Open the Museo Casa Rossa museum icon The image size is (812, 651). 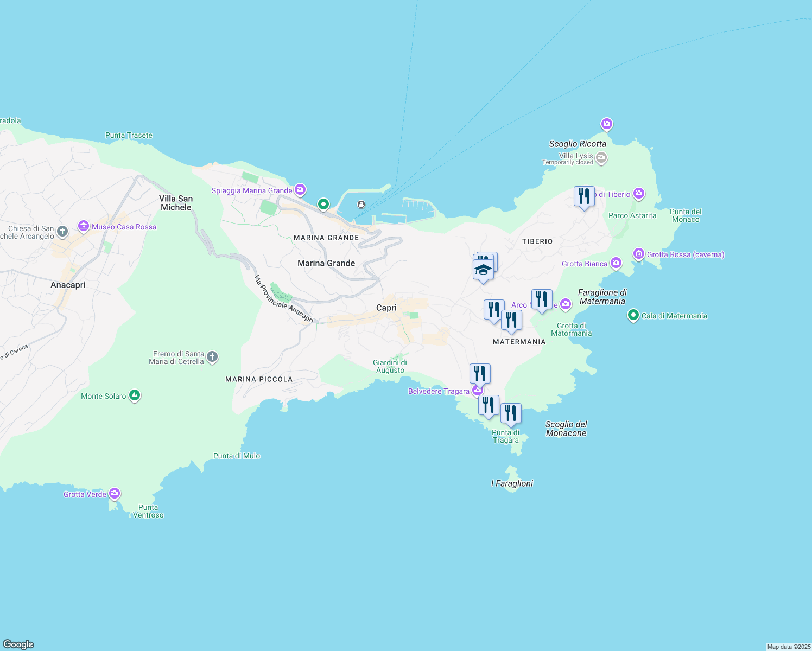[83, 226]
